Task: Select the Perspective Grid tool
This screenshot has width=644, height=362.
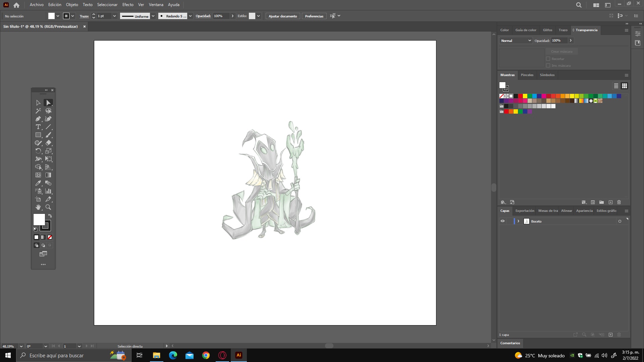Action: (x=48, y=167)
